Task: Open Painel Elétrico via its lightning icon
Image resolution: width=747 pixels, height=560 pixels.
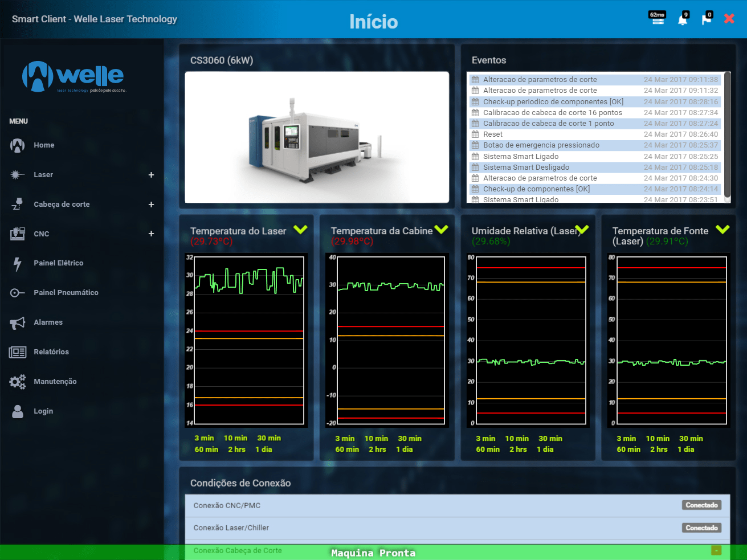Action: click(18, 263)
